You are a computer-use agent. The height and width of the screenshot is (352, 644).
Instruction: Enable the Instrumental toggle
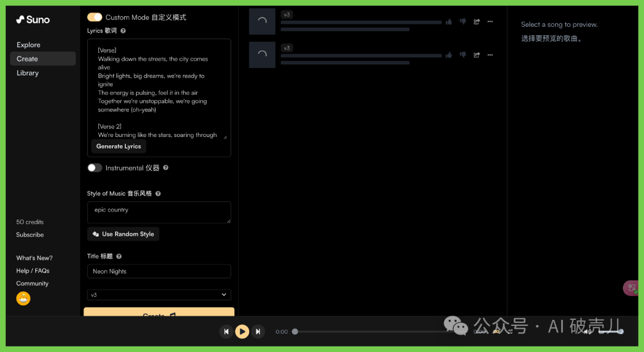[94, 168]
